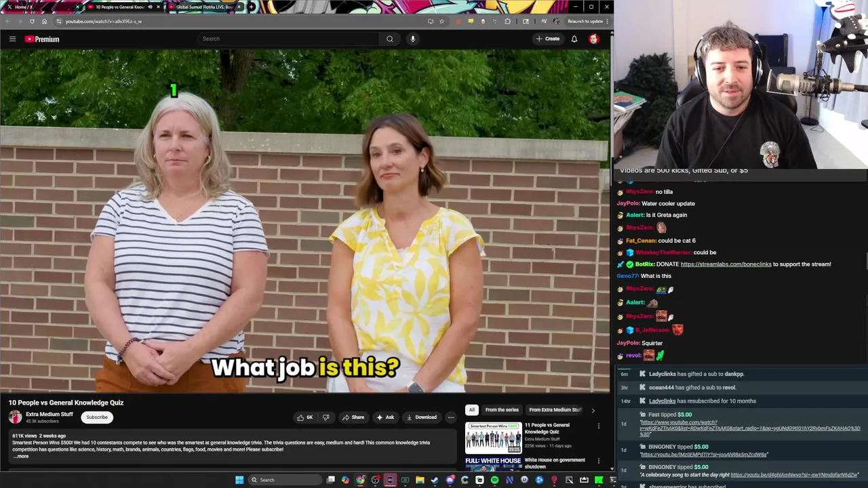Click the YouTube search field
868x488 pixels.
[288, 39]
